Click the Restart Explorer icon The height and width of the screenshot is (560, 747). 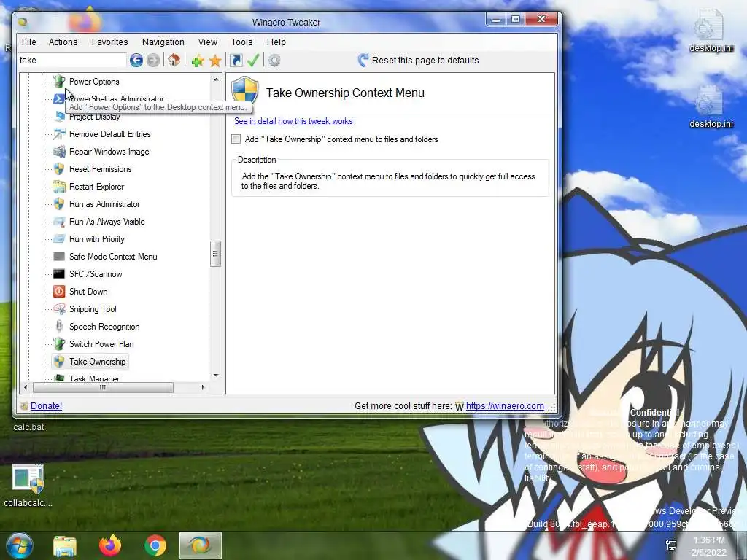(x=59, y=187)
